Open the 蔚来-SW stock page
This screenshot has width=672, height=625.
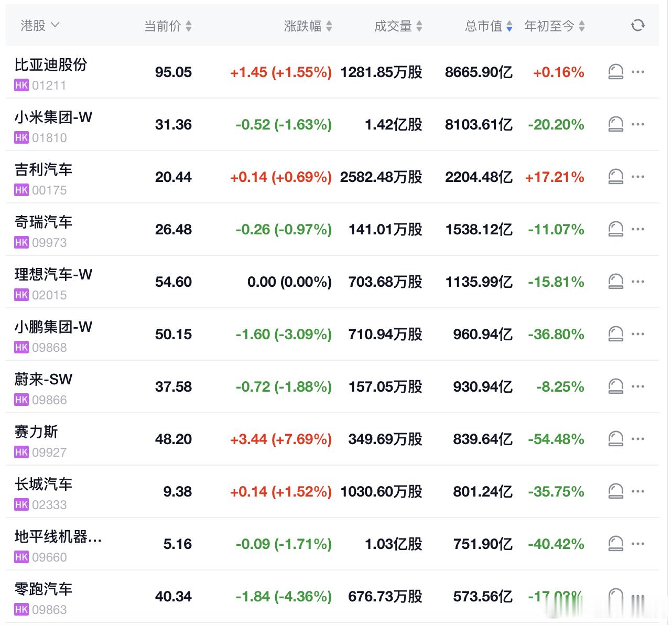pyautogui.click(x=44, y=379)
